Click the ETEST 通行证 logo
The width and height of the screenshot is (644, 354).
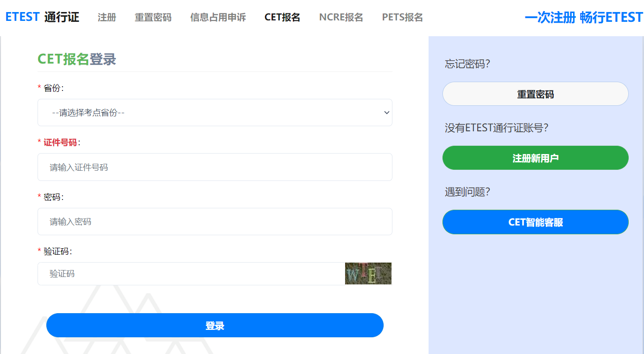coord(42,17)
